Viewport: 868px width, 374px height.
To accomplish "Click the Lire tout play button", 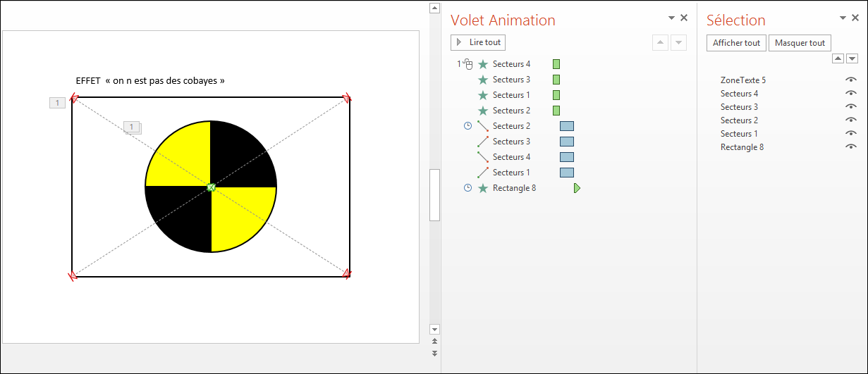I will (478, 42).
